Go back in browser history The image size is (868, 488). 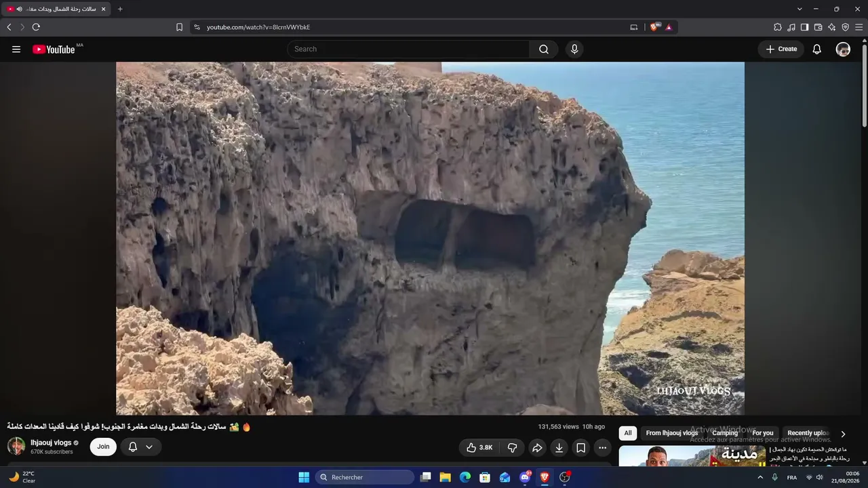9,27
